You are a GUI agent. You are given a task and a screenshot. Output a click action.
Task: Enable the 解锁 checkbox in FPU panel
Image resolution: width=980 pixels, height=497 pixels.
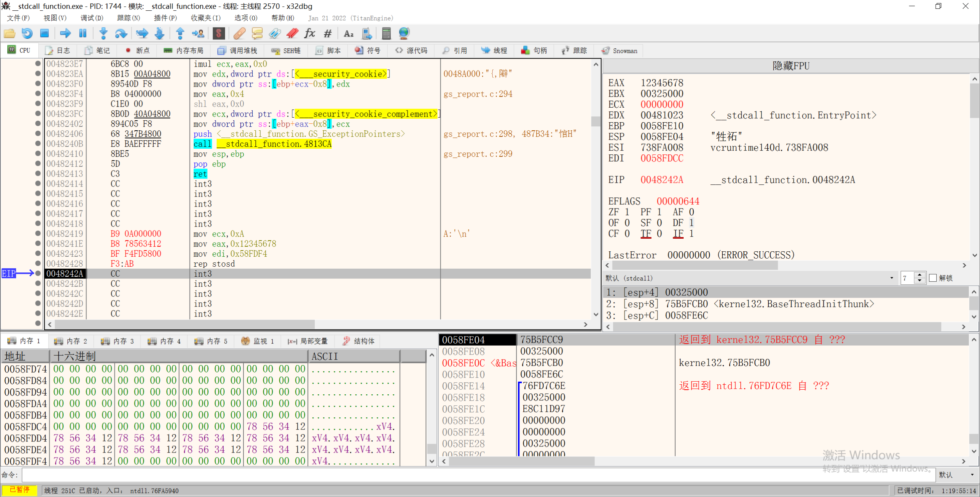click(x=933, y=278)
